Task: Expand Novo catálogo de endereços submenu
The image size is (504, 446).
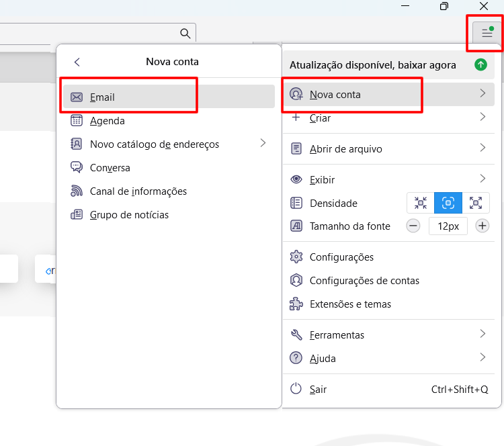Action: (169, 144)
